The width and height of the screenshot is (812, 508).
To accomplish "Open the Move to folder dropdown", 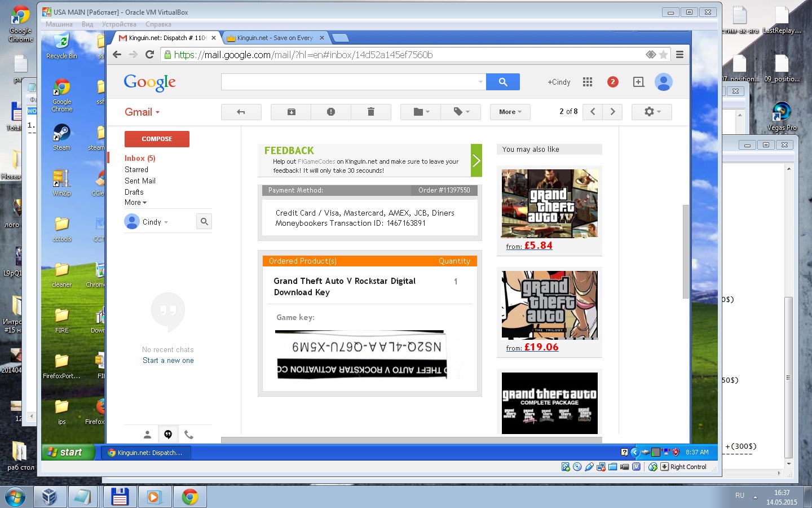I will (422, 112).
